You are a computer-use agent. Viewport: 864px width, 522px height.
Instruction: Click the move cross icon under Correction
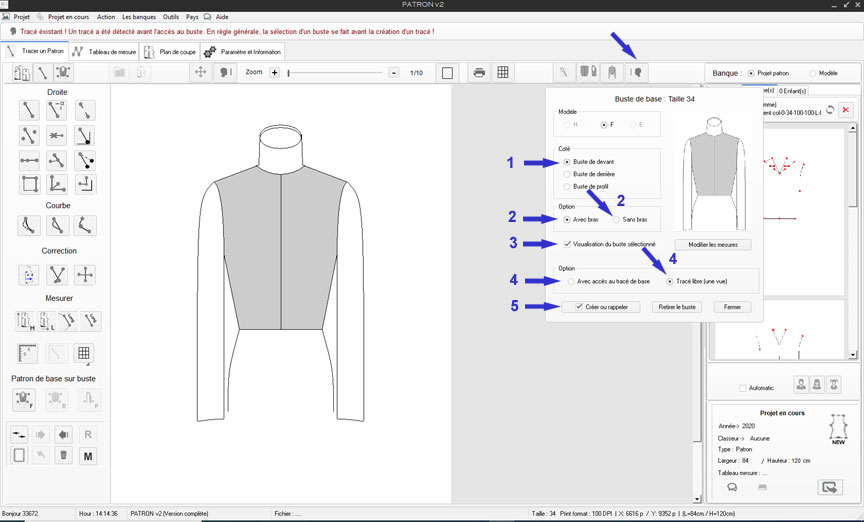coord(86,275)
